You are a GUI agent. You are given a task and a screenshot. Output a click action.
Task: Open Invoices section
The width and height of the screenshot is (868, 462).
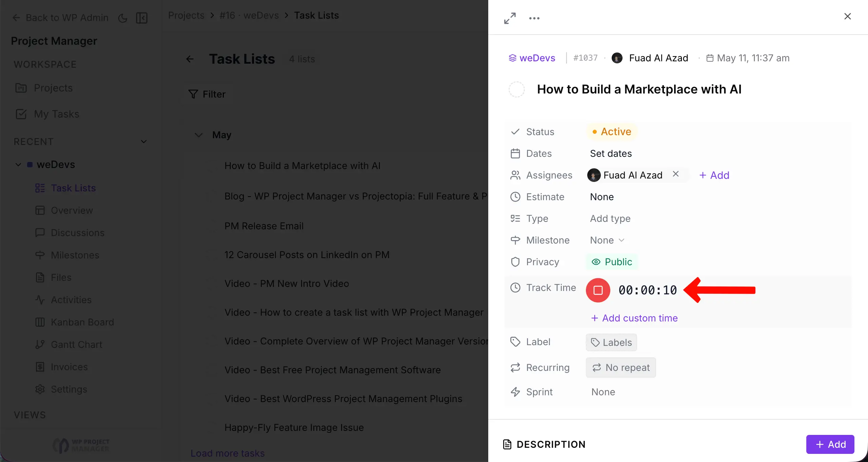[61, 367]
